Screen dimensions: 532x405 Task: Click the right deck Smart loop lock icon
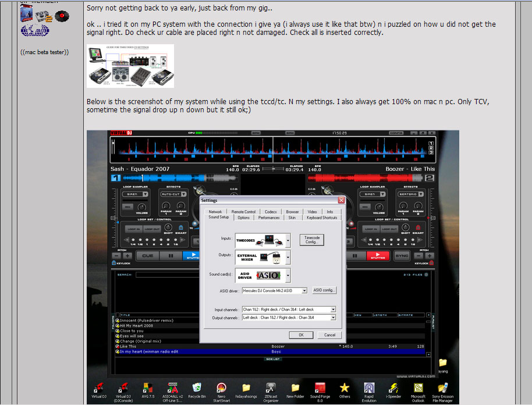(x=418, y=228)
